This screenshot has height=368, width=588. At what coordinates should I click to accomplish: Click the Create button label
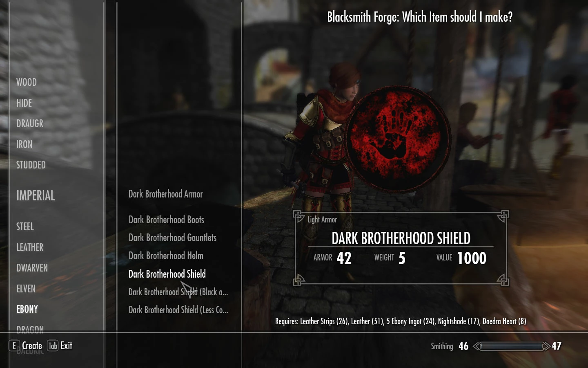point(32,346)
